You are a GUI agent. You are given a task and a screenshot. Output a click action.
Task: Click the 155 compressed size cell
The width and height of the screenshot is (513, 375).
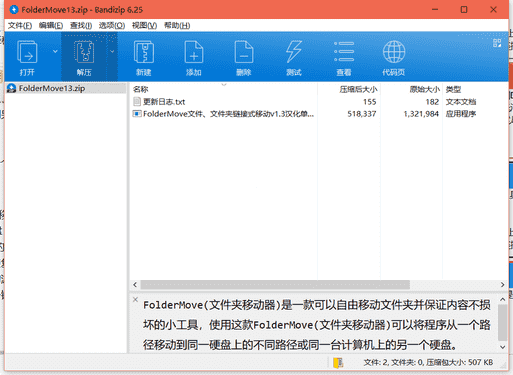click(x=370, y=102)
